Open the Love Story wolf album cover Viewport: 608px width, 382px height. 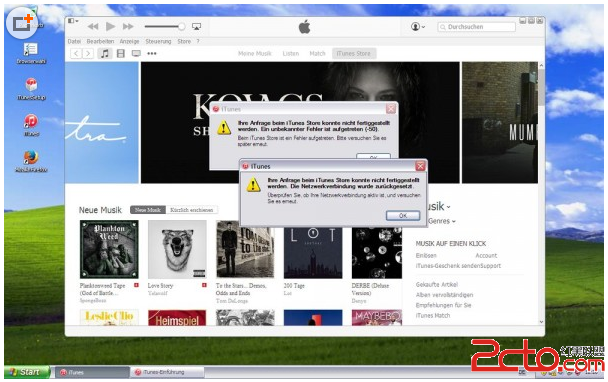tap(177, 249)
